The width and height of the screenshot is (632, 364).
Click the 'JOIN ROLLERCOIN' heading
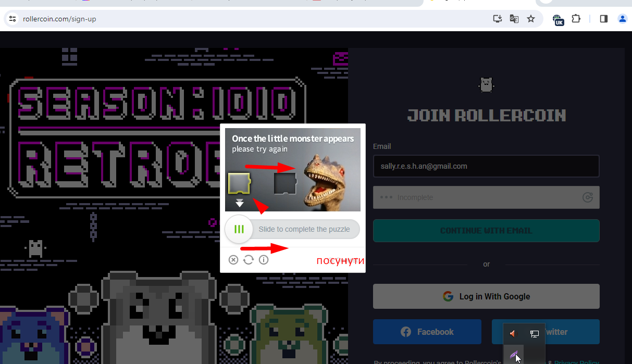click(x=487, y=115)
